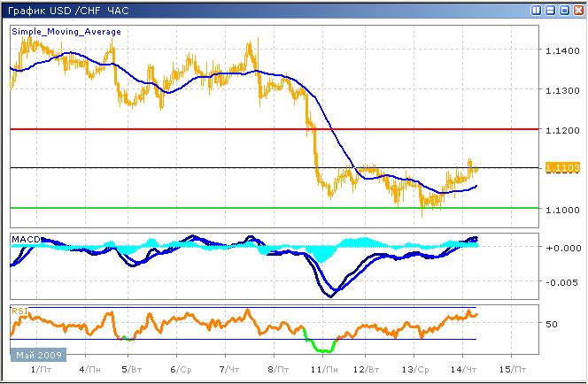This screenshot has height=384, width=588.
Task: Maximize the USD/CHF chart window
Action: click(564, 10)
